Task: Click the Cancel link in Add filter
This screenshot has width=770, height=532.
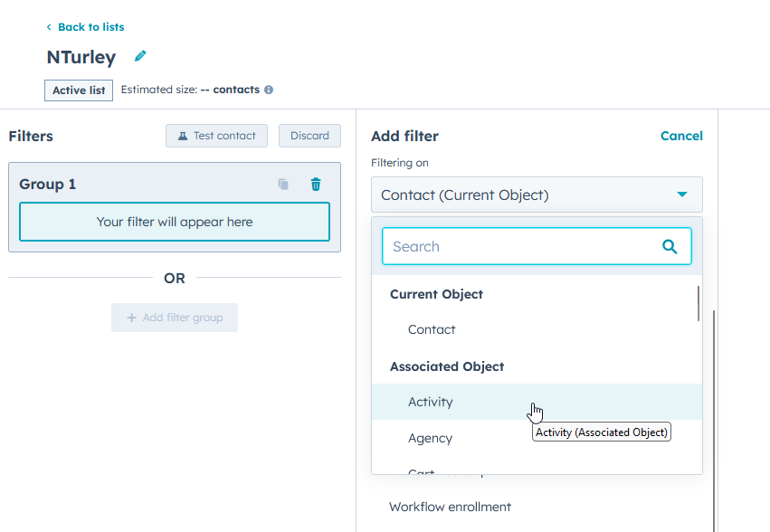Action: (681, 136)
